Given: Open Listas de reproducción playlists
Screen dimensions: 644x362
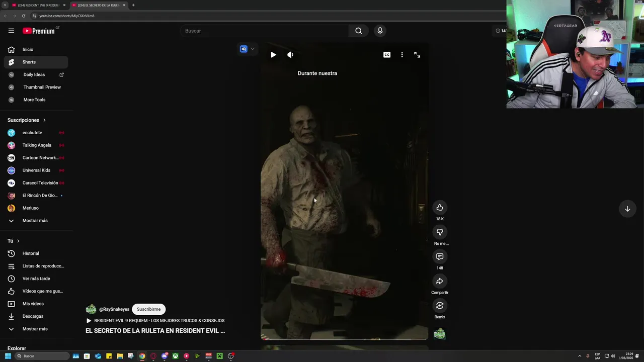Looking at the screenshot, I should [x=35, y=266].
